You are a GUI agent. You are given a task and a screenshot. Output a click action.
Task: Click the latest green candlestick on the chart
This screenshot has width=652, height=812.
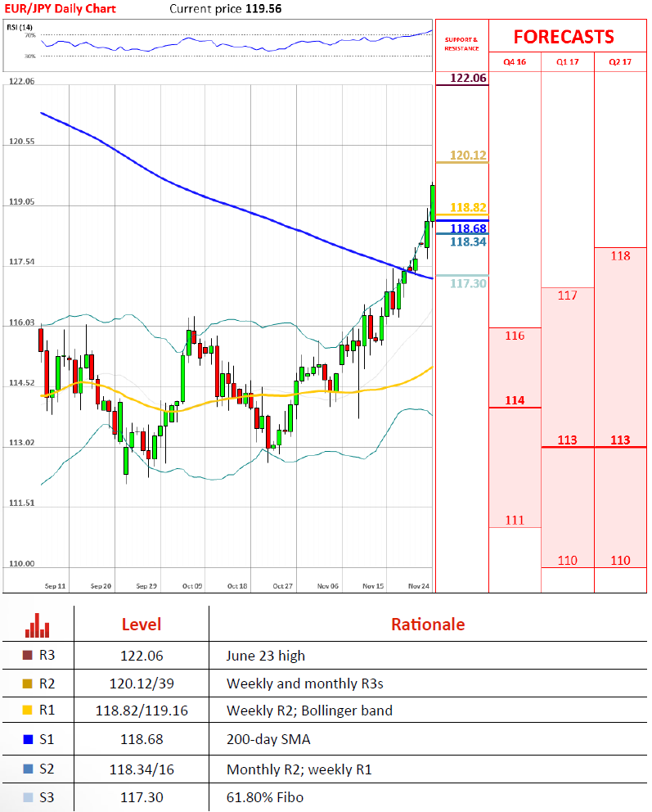[x=433, y=202]
